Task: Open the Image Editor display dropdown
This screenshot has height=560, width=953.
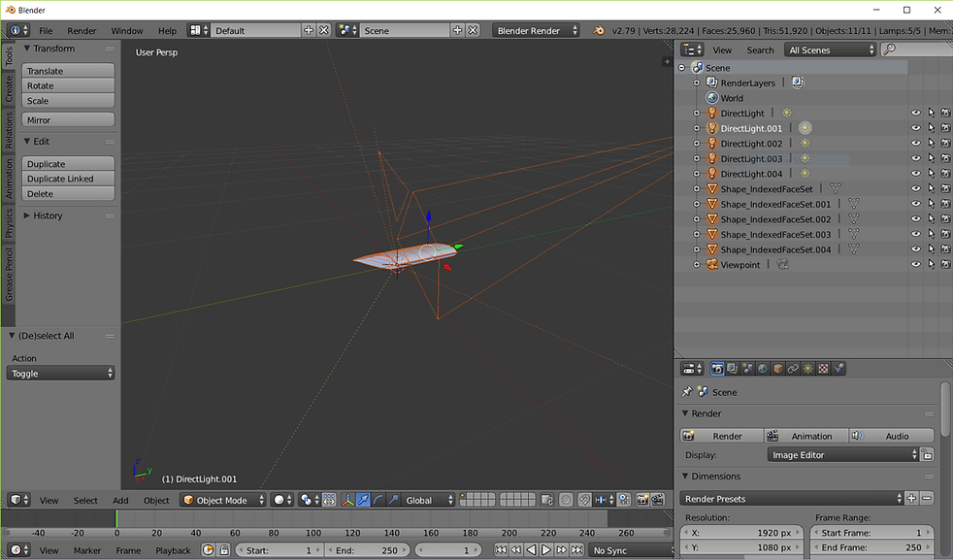Action: (843, 455)
